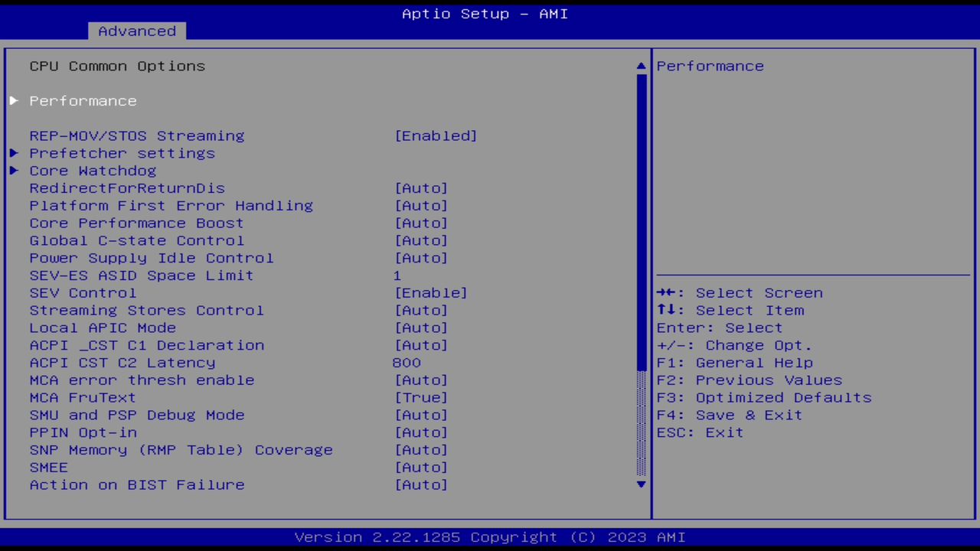Select the REP-MOV/STOS Streaming label

[137, 136]
